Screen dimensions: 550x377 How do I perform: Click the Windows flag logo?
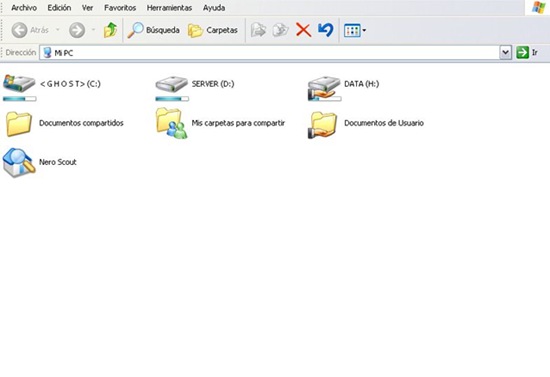539,7
